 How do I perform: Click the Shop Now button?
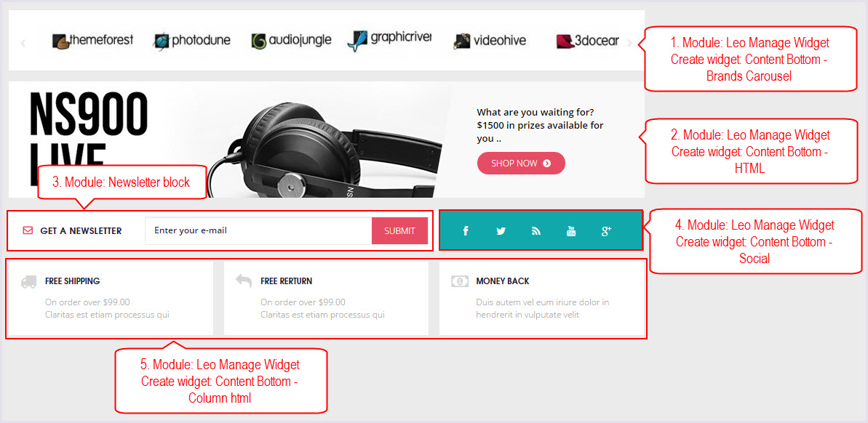(x=521, y=163)
